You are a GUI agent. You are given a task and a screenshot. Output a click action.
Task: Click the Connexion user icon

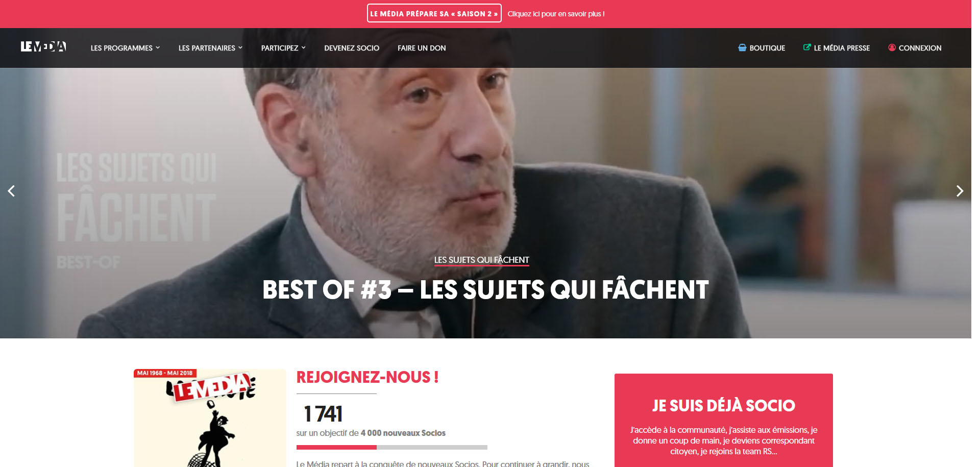coord(892,47)
